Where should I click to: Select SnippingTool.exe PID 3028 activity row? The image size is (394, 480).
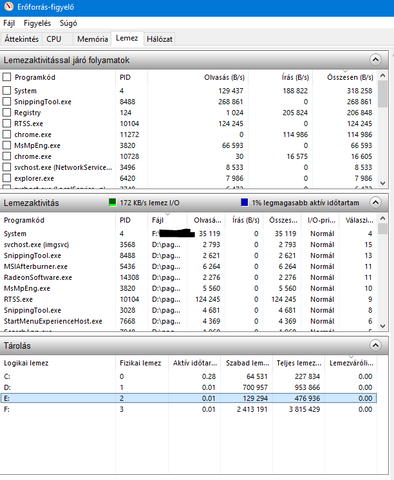[x=189, y=310]
